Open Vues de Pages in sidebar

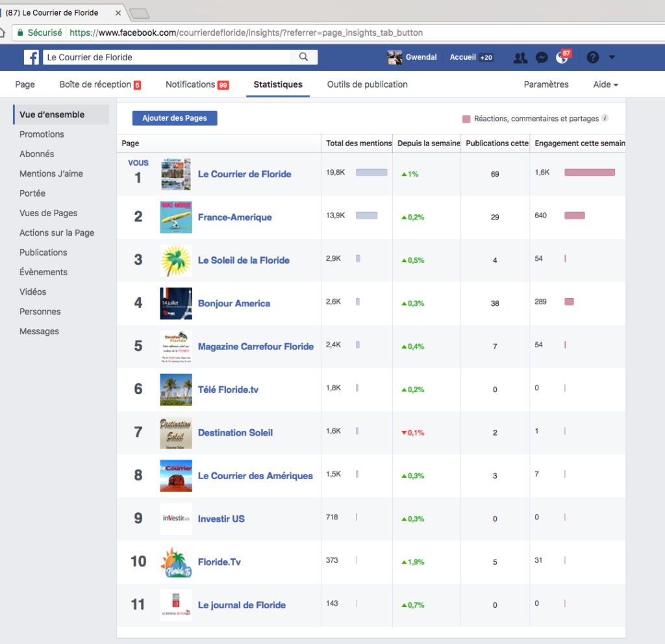(x=48, y=213)
